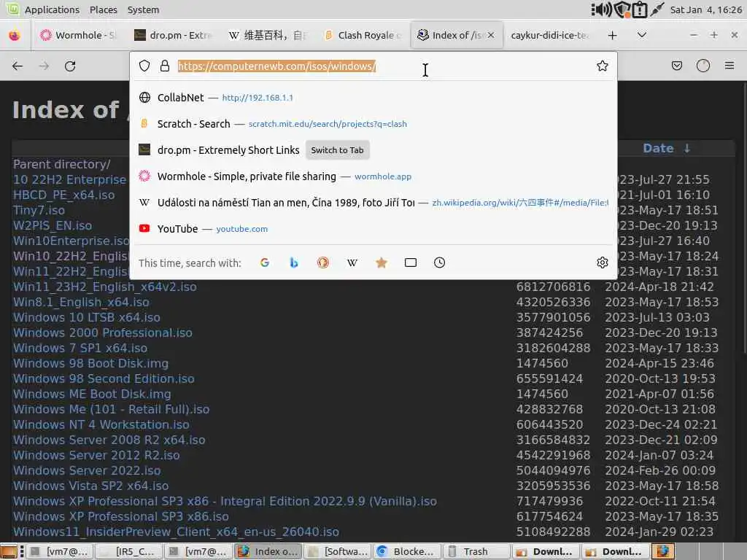Switch to the [IR5_C... taskbar window

(129, 551)
